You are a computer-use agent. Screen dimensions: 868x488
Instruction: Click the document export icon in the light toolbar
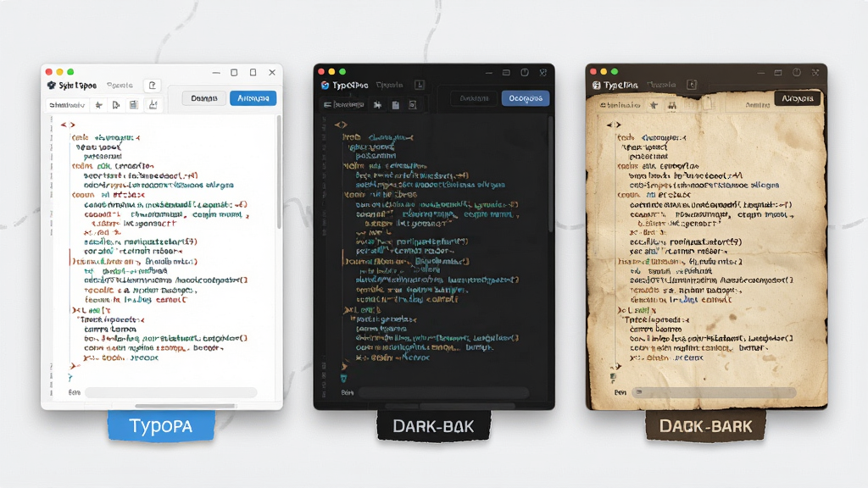[x=115, y=104]
